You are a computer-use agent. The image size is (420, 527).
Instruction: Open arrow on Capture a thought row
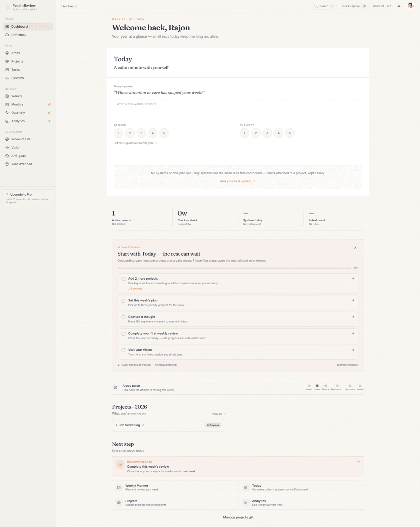click(x=353, y=317)
